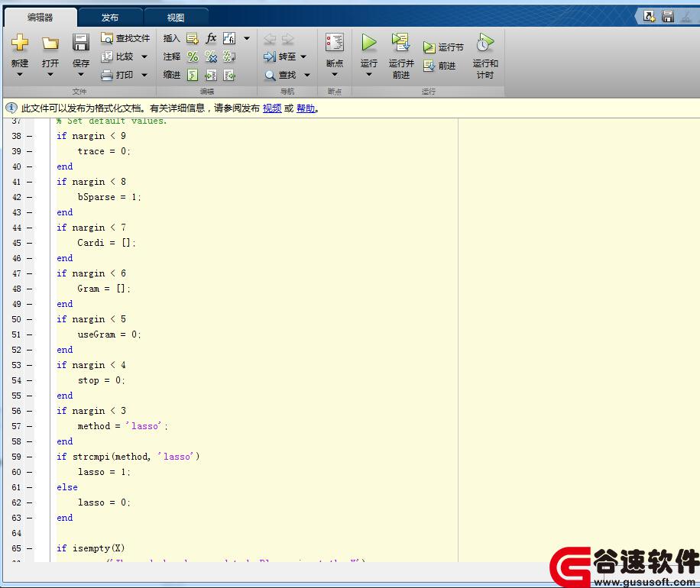The height and width of the screenshot is (588, 700).
Task: Open the help (帮助) link
Action: [306, 108]
